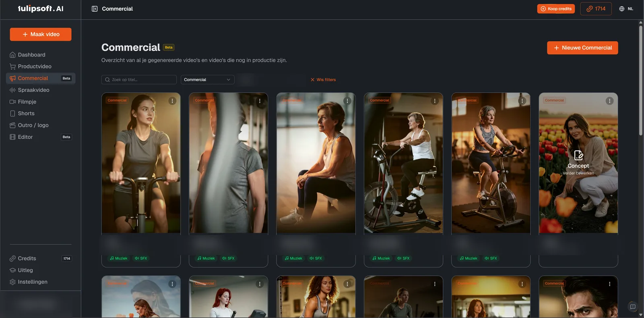Toggle SFX tag on fourth video card
644x318 pixels.
(x=403, y=258)
